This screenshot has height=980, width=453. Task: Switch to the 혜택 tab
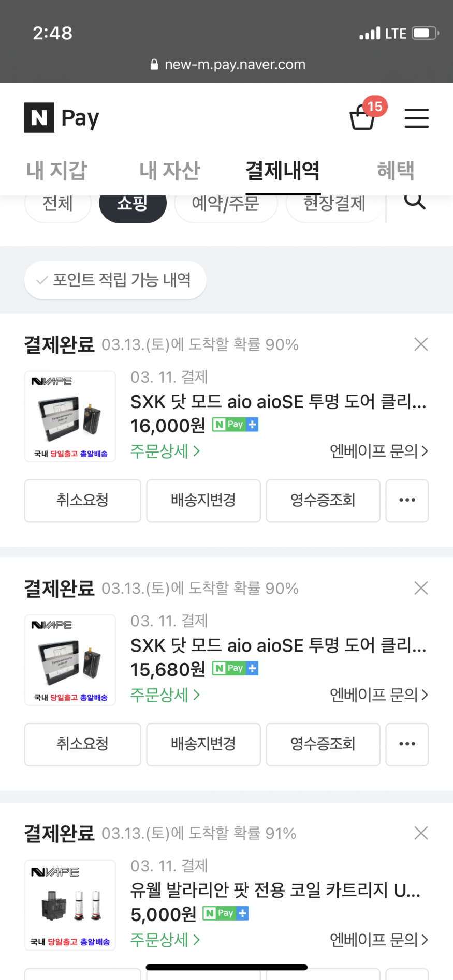coord(396,171)
